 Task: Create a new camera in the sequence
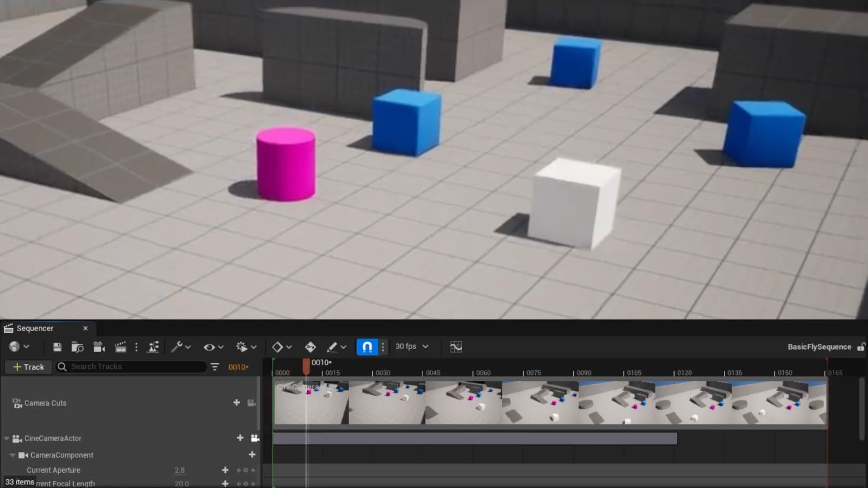99,347
